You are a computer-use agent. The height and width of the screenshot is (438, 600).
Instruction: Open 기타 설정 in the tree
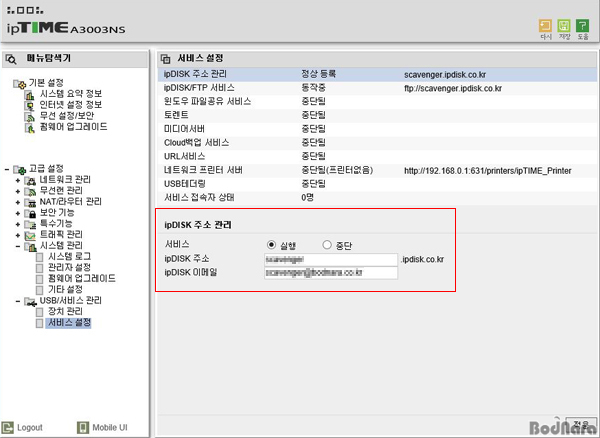pos(65,290)
